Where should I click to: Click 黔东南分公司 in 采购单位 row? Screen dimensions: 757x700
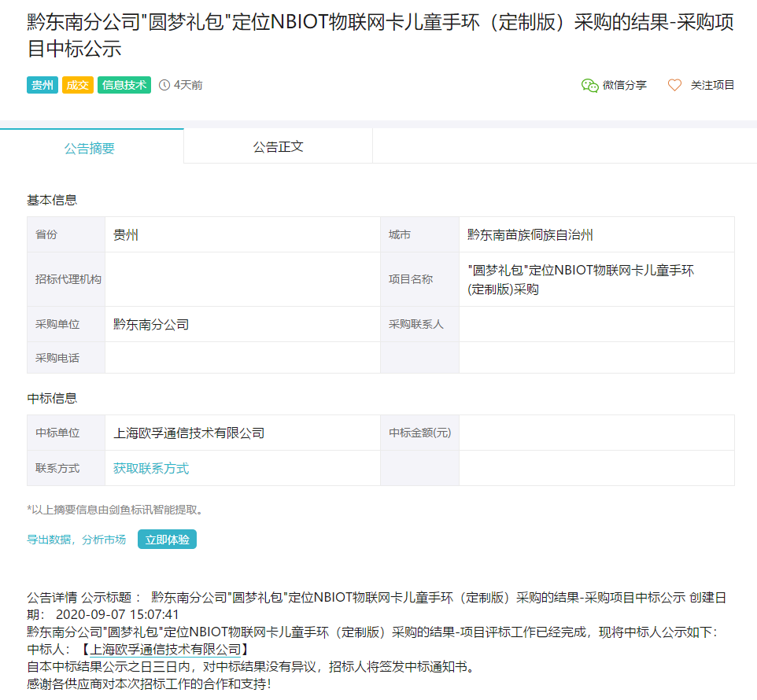pyautogui.click(x=151, y=324)
